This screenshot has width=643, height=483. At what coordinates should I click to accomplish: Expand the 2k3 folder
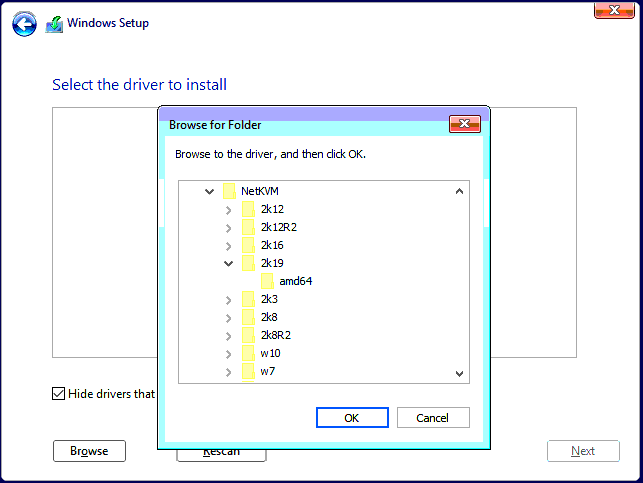[x=228, y=300]
